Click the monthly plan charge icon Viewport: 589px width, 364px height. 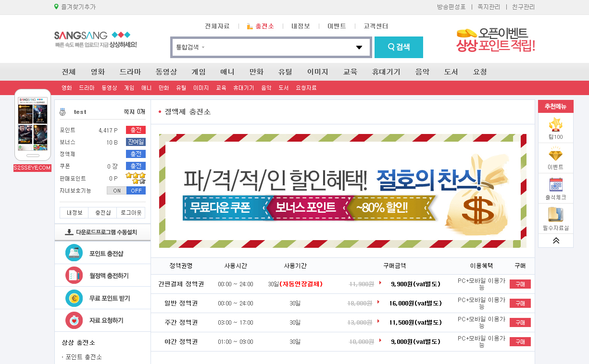[x=74, y=276]
